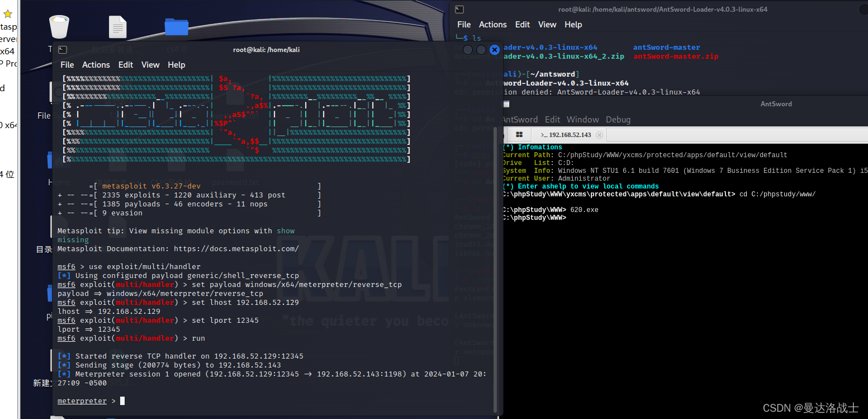Click the grid home icon in AntSword tab bar
The height and width of the screenshot is (419, 868).
(x=519, y=135)
